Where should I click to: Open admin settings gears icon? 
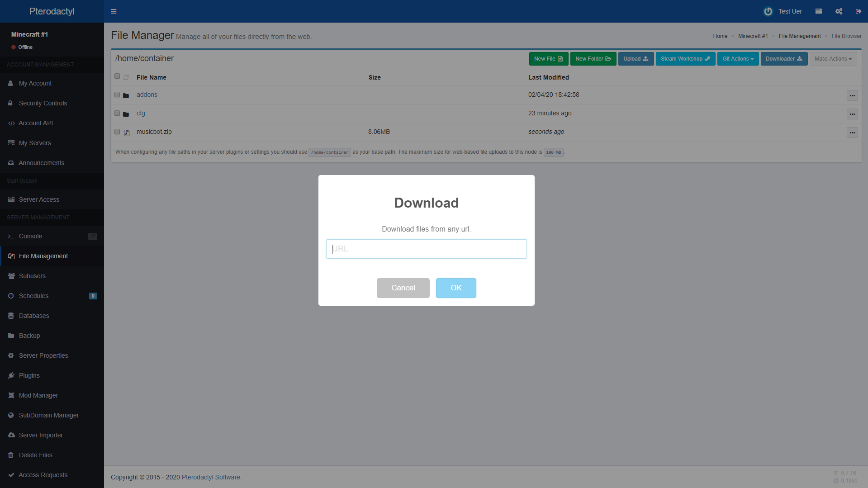[839, 11]
